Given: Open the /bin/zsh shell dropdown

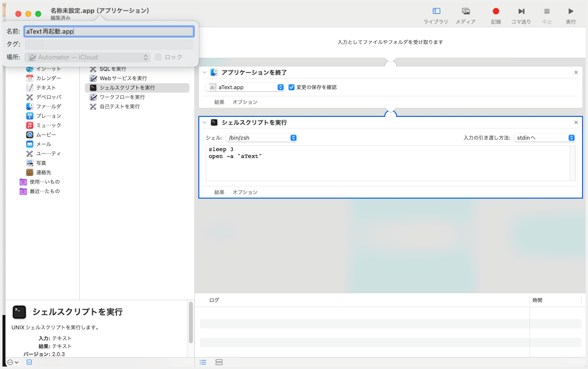Looking at the screenshot, I should click(x=261, y=138).
